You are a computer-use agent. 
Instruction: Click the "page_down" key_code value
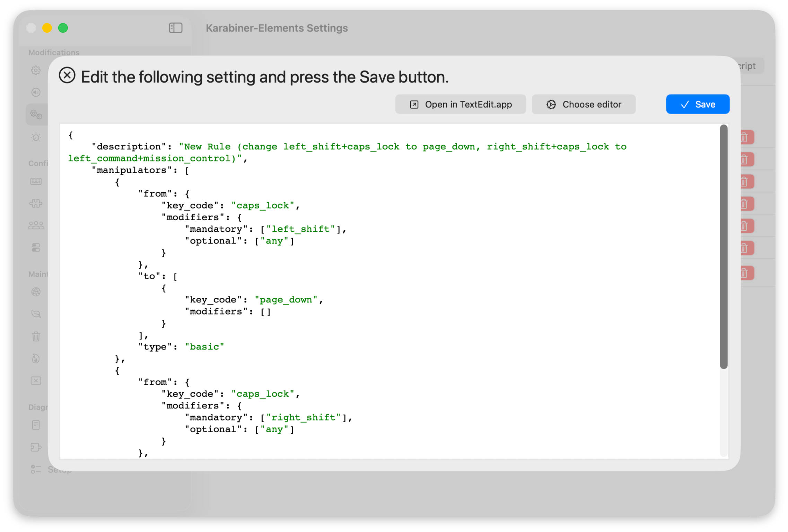tap(286, 300)
